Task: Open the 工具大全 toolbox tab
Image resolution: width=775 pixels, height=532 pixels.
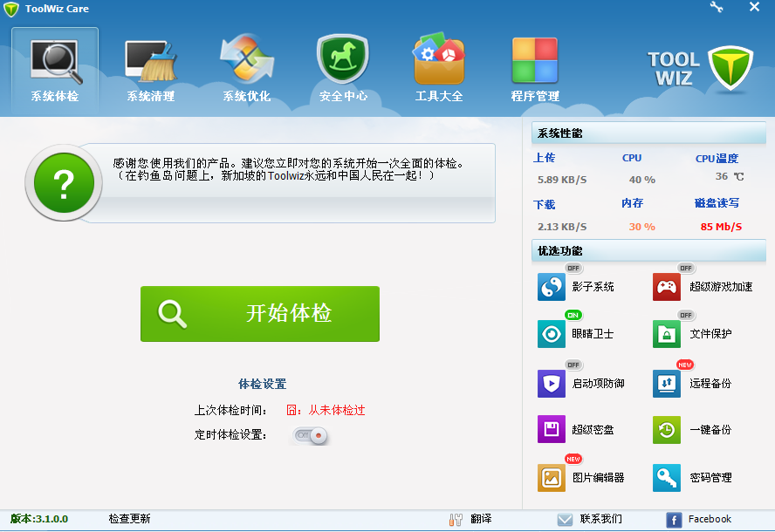Action: (x=439, y=70)
